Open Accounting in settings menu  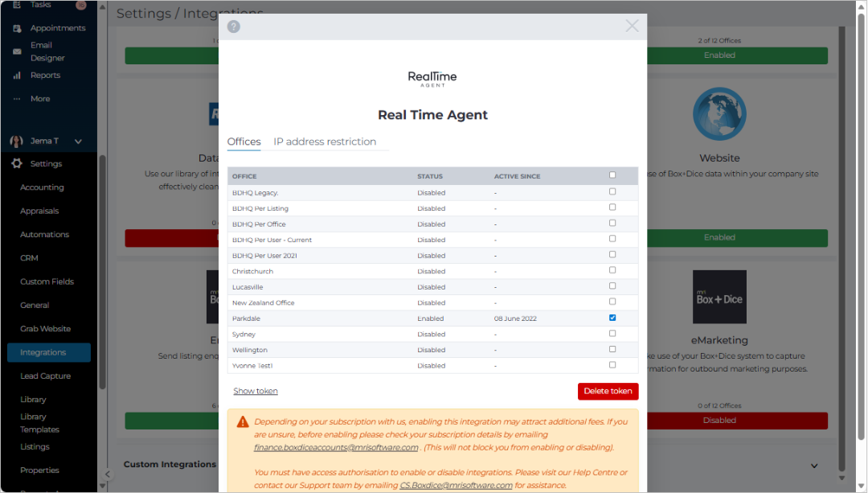42,187
